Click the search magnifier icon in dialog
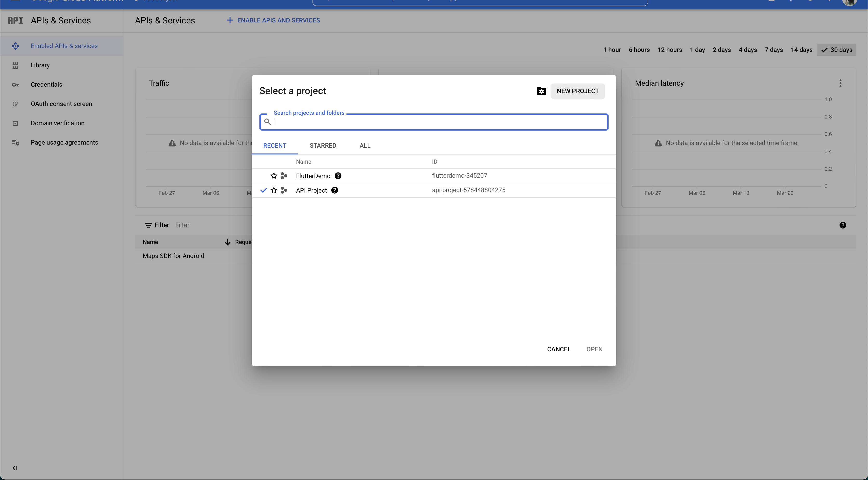Viewport: 868px width, 480px height. 267,122
